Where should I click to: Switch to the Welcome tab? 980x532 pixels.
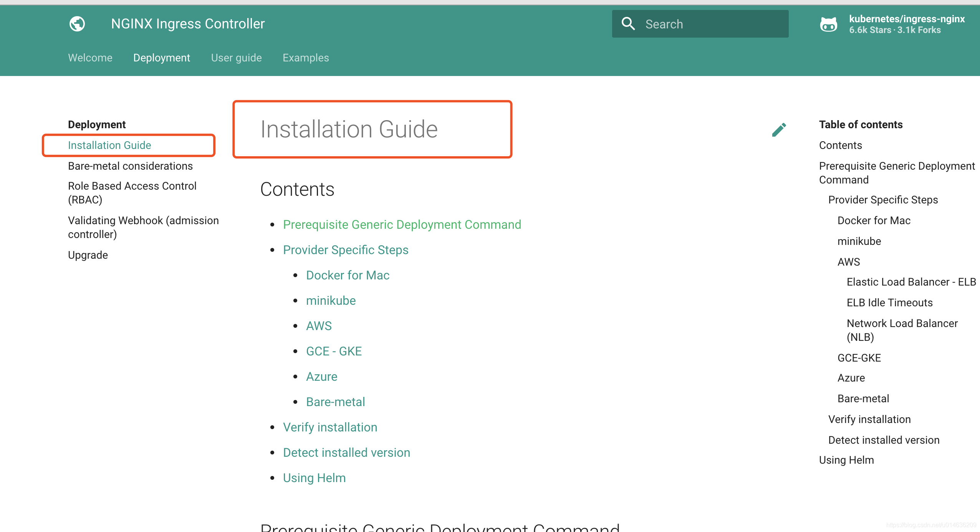pos(90,58)
